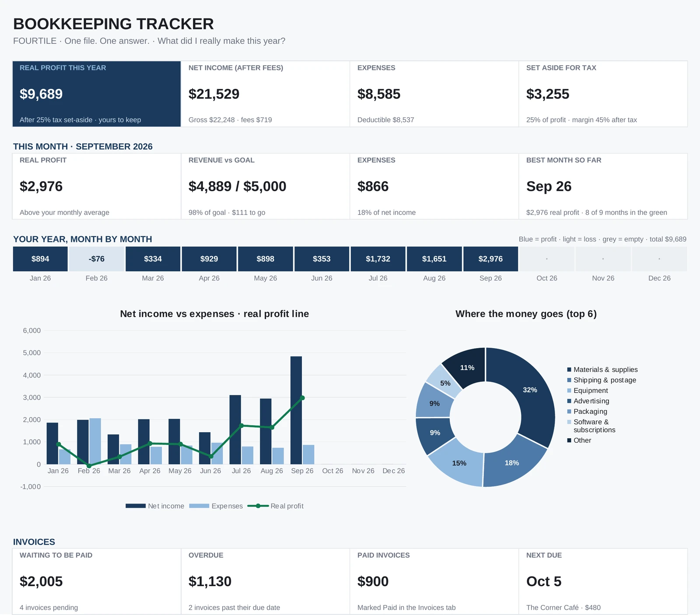700x615 pixels.
Task: Select the Shipping & postage legend swatch
Action: tap(569, 380)
